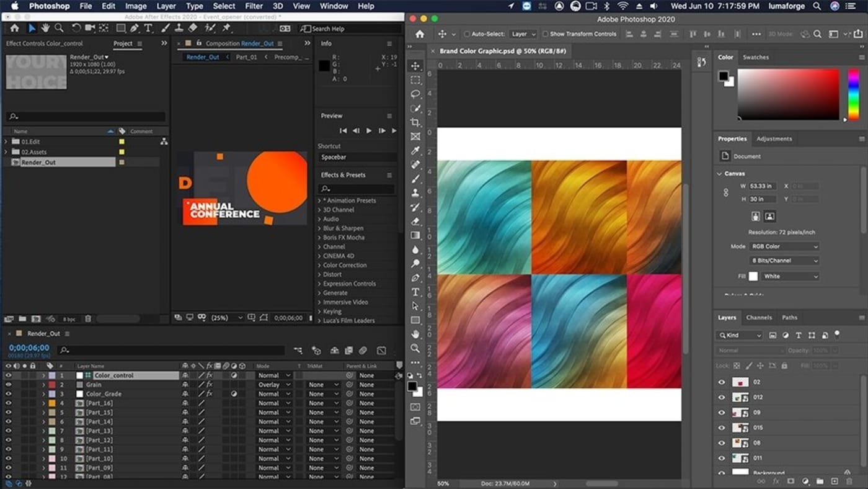Select the After Effects Pen tool
Screen dimensions: 868x489
click(135, 28)
